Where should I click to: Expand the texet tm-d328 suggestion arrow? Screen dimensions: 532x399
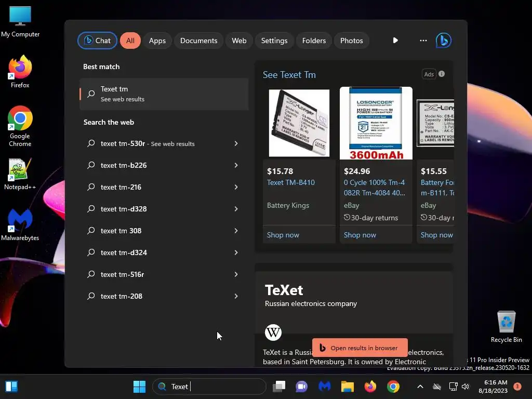tap(236, 209)
